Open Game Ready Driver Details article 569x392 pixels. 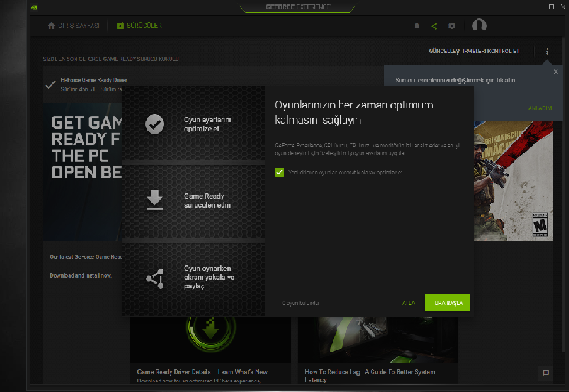click(x=202, y=372)
